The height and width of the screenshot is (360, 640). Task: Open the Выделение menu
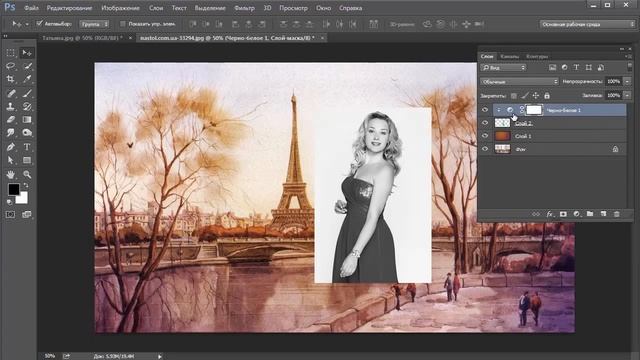pos(210,8)
